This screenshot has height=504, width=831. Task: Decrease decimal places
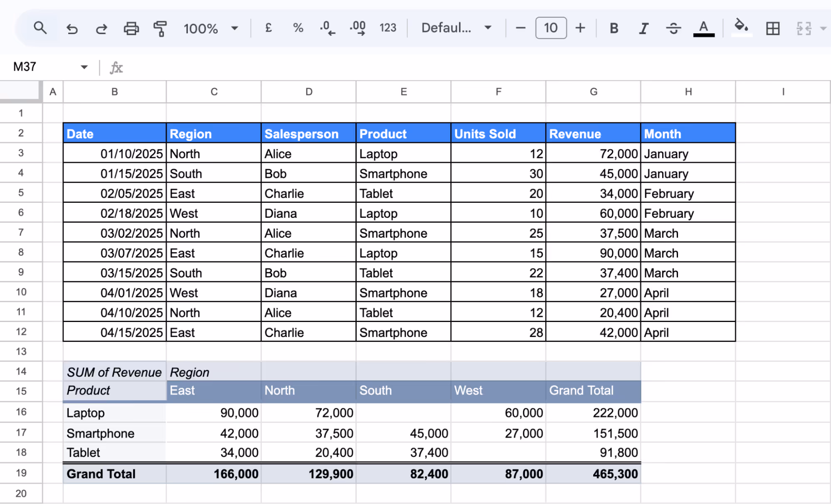(327, 28)
